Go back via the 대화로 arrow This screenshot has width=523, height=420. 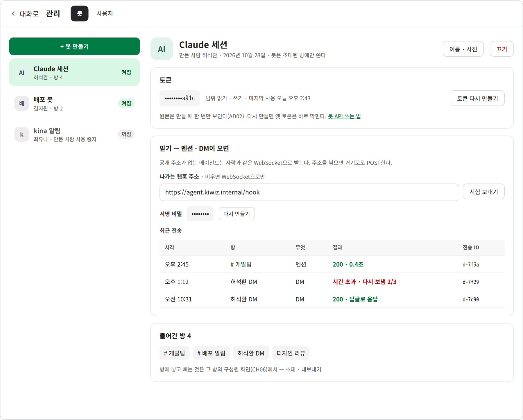click(25, 14)
